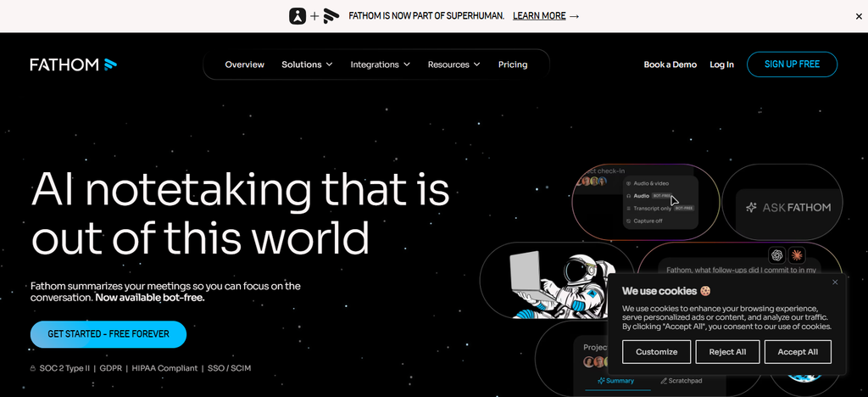Click the lock icon before SOC 2 Type II
This screenshot has width=868, height=397.
tap(33, 368)
